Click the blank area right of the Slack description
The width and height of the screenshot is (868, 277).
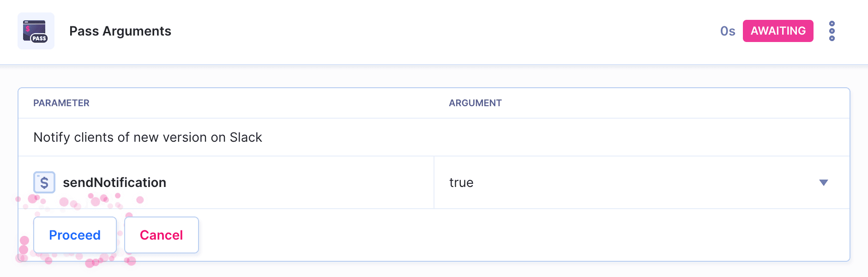[554, 138]
